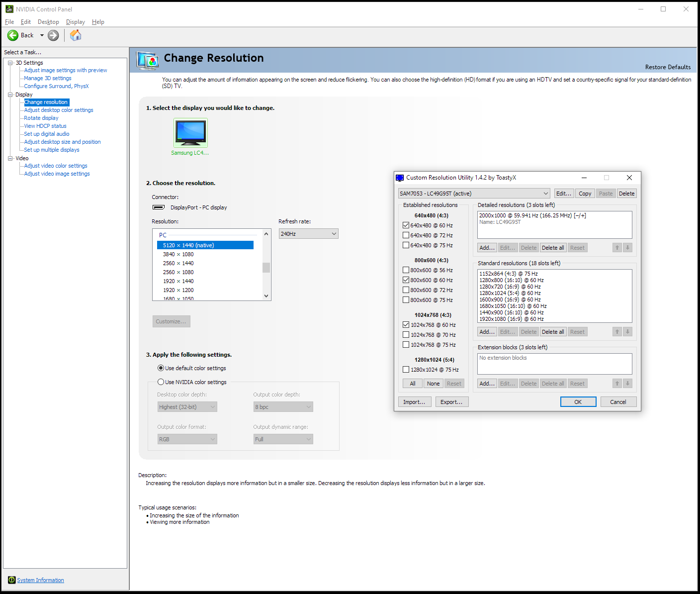Open the Desktop menu
The image size is (700, 594).
pyautogui.click(x=48, y=22)
